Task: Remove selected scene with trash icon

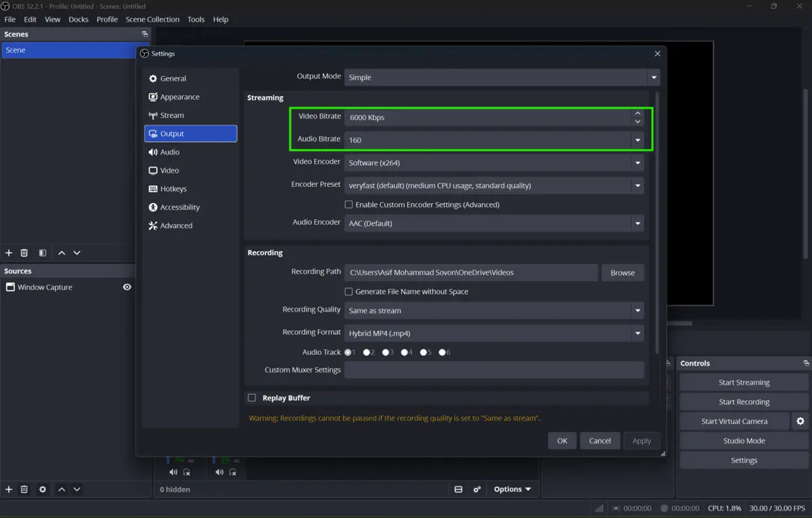Action: [24, 253]
